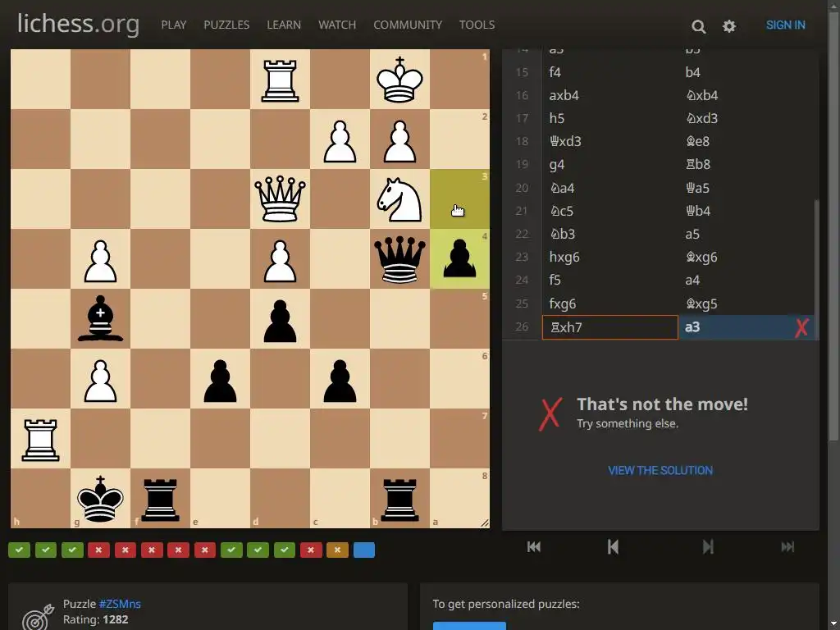Step back one move
This screenshot has height=630, width=840.
613,547
